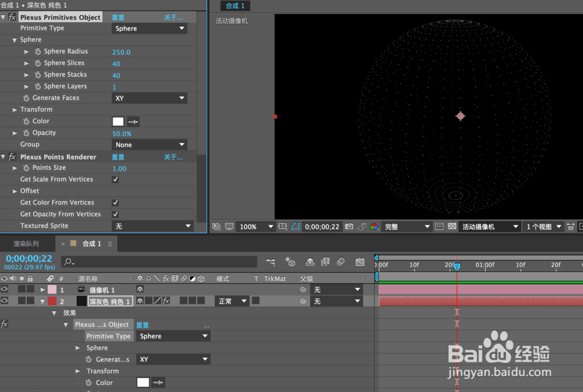583x392 pixels.
Task: Click the Generat...s stopwatch in timeline
Action: tap(89, 359)
